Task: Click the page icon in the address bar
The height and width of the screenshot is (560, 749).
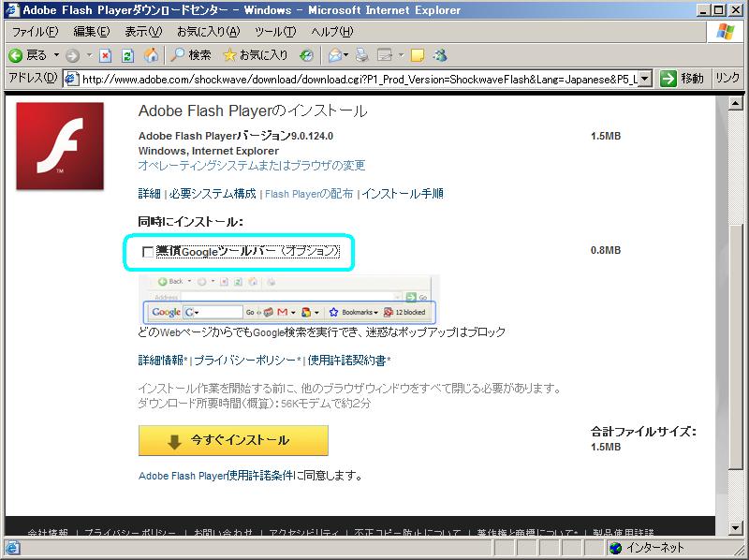Action: pyautogui.click(x=71, y=79)
